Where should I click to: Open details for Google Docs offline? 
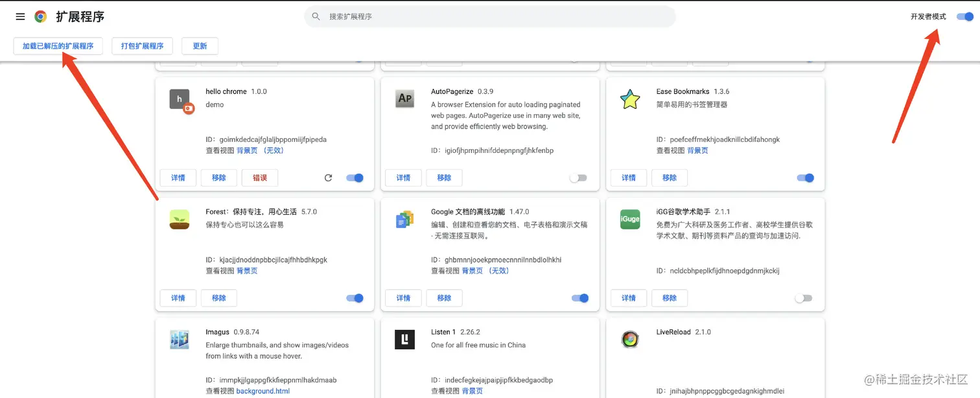coord(403,298)
